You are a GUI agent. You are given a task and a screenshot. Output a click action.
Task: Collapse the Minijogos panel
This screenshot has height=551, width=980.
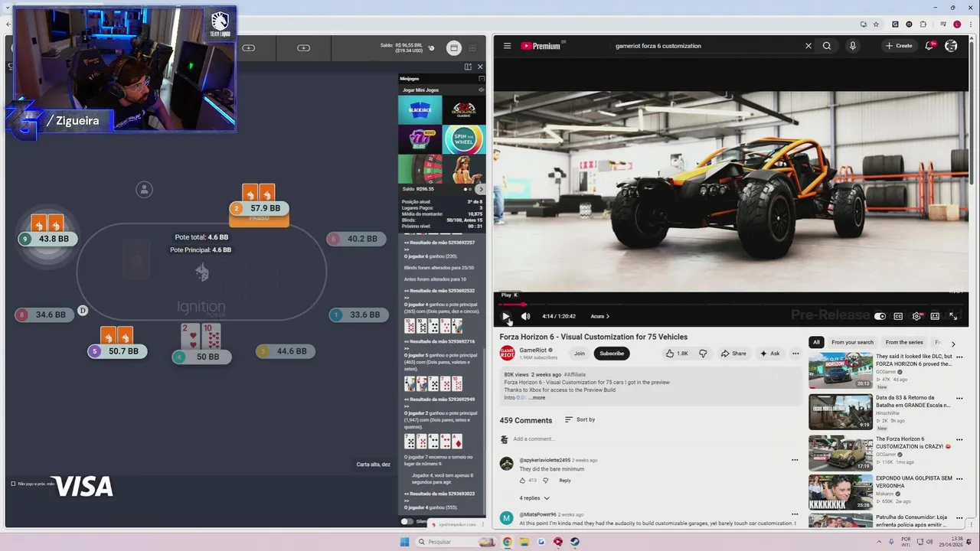tap(481, 79)
